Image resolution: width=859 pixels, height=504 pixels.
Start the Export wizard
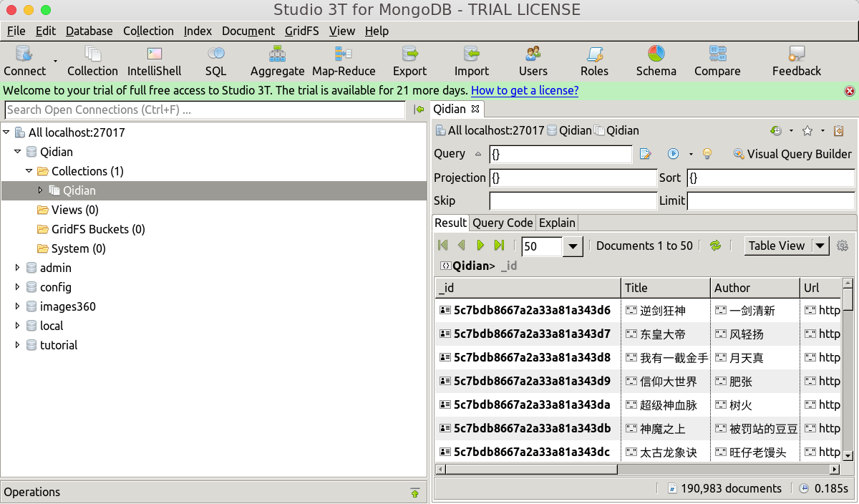coord(409,61)
